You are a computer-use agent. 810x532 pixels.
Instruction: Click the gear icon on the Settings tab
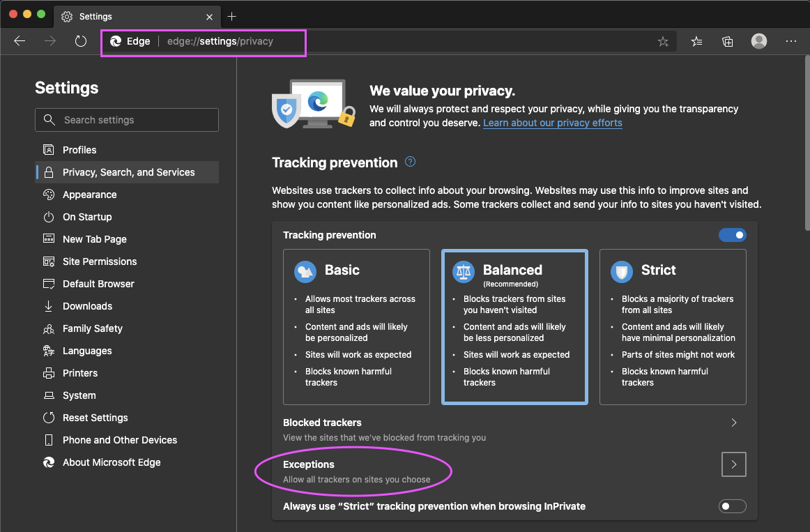pyautogui.click(x=67, y=17)
